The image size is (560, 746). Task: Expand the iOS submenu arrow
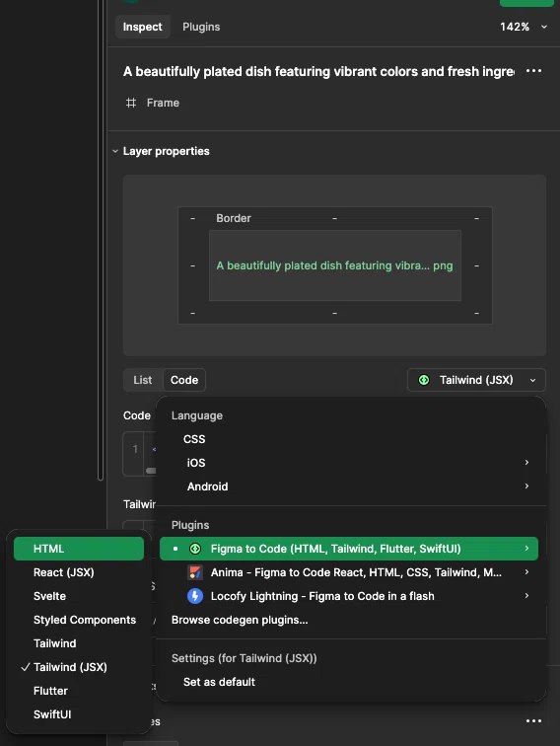(526, 463)
